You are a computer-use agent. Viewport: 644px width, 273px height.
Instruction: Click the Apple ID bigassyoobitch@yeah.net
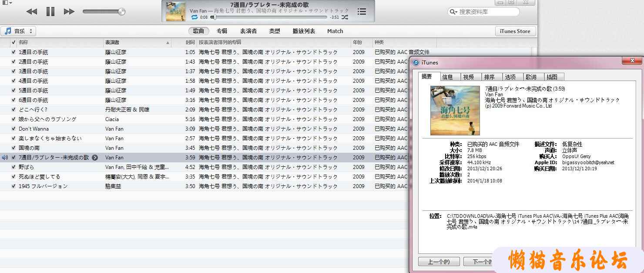click(588, 162)
